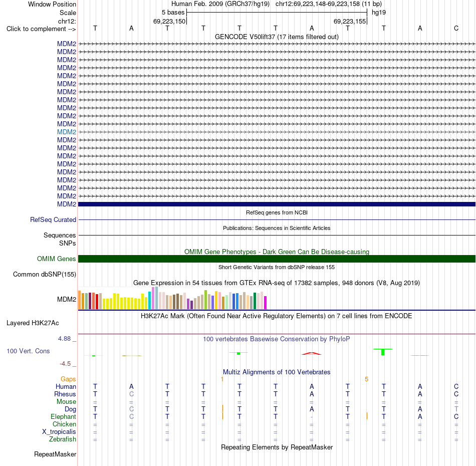Select the dark green OMIM Genes bar
The width and height of the screenshot is (476, 466).
point(277,259)
